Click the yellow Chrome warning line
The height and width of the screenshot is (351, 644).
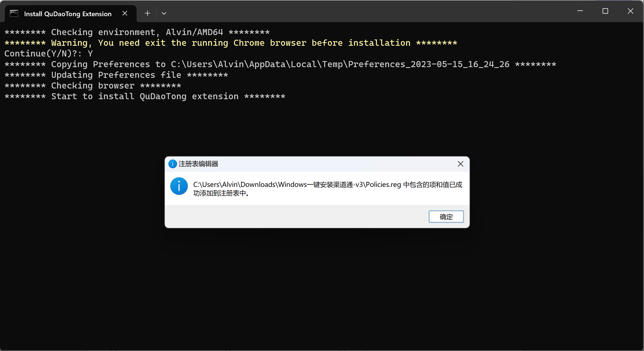[x=231, y=43]
